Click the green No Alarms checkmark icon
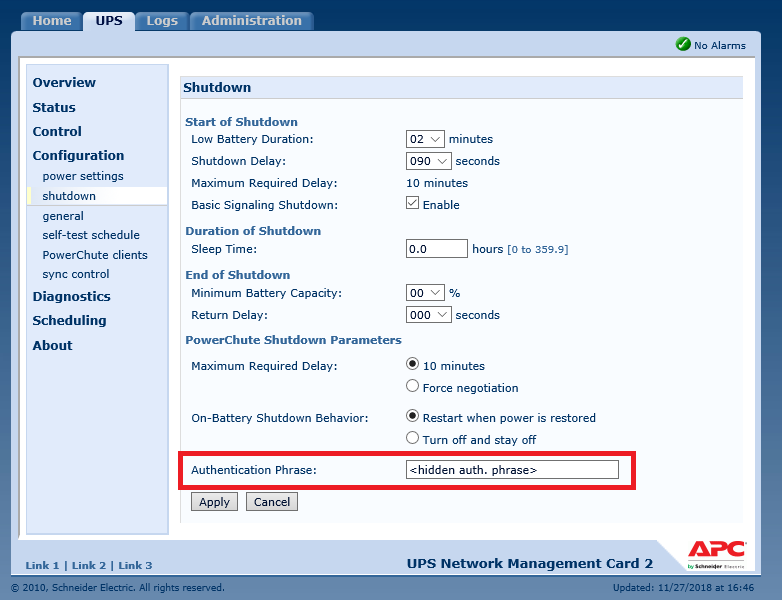Image resolution: width=782 pixels, height=600 pixels. point(683,44)
